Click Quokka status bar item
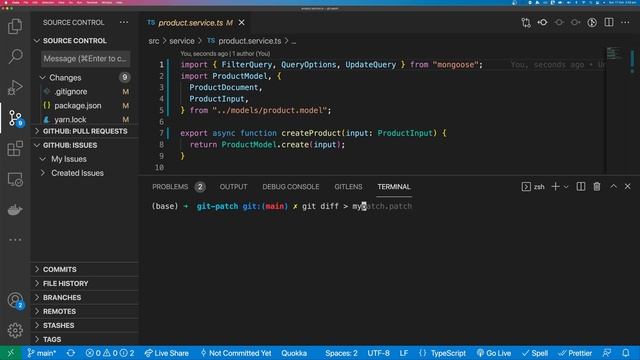 [x=294, y=353]
